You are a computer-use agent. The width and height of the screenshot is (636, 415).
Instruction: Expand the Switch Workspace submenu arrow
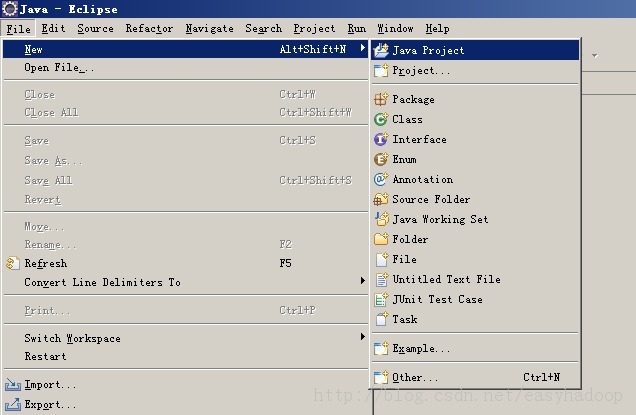click(x=363, y=337)
